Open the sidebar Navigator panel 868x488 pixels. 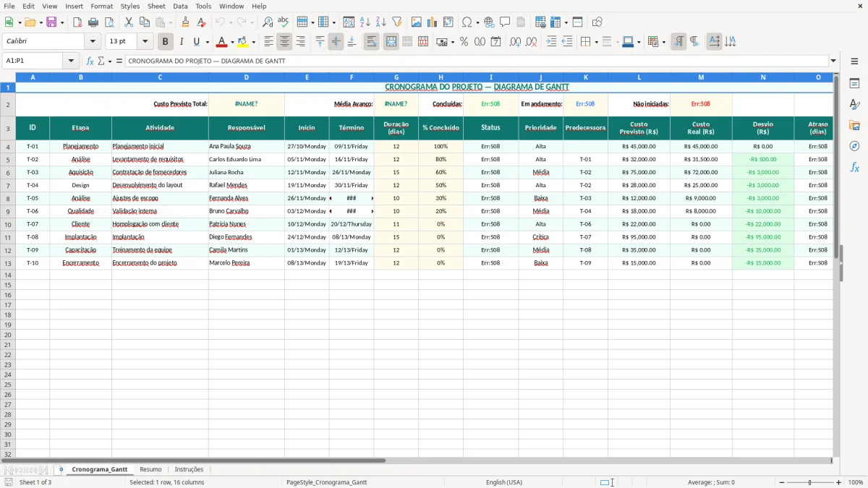click(854, 146)
